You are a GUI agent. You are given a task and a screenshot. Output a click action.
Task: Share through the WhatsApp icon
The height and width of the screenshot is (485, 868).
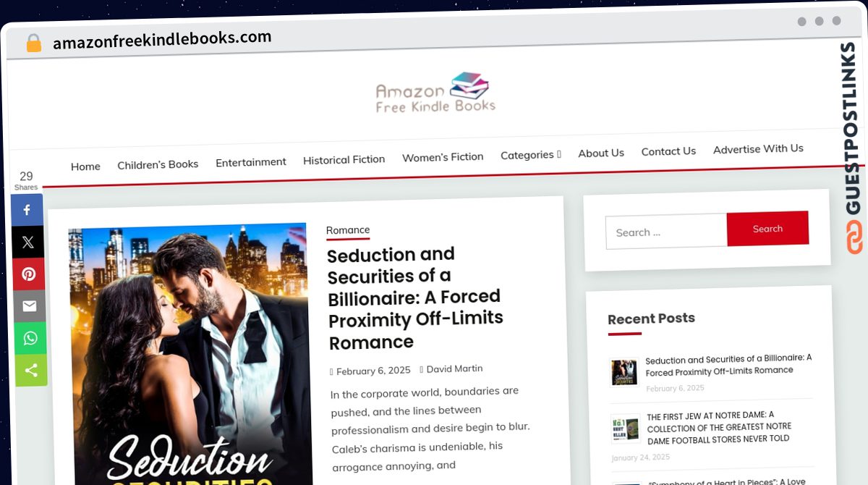coord(30,338)
